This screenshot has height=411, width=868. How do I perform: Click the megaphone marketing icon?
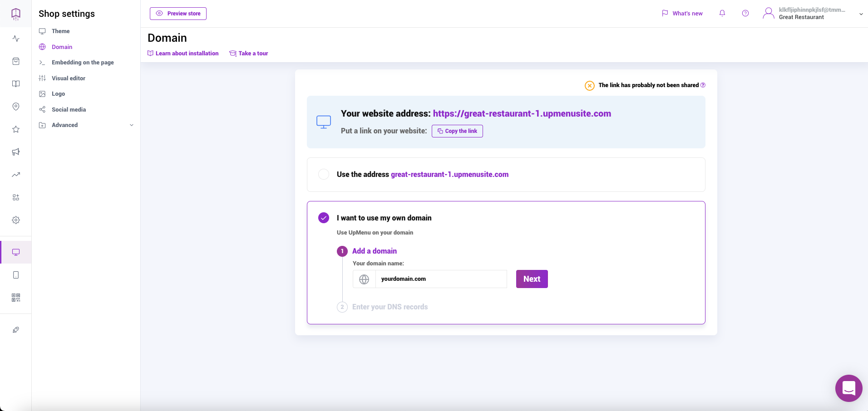(16, 152)
